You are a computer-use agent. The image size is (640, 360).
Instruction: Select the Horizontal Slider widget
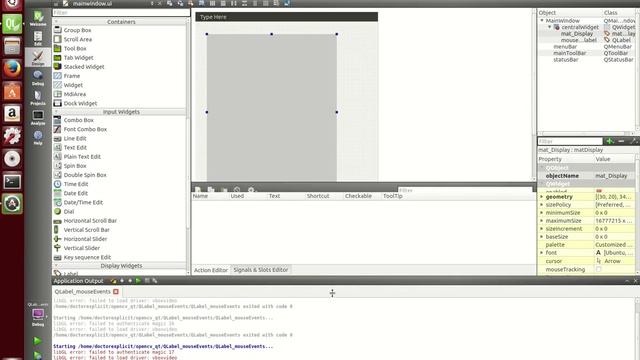pos(85,239)
